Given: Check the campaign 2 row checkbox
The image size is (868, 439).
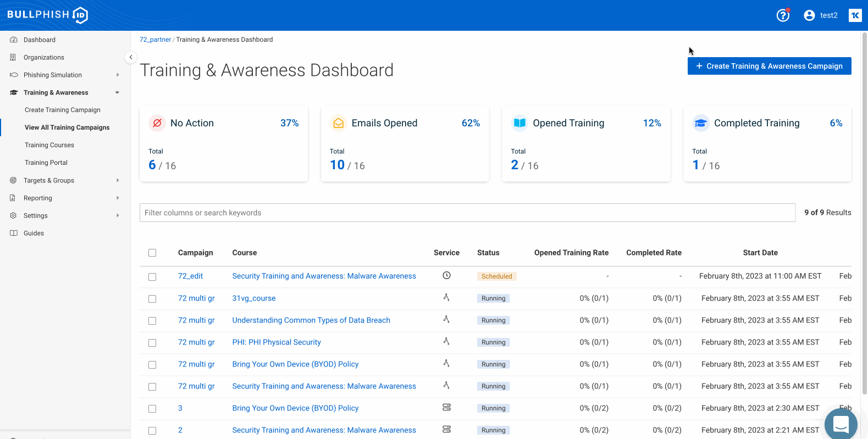Looking at the screenshot, I should click(152, 431).
